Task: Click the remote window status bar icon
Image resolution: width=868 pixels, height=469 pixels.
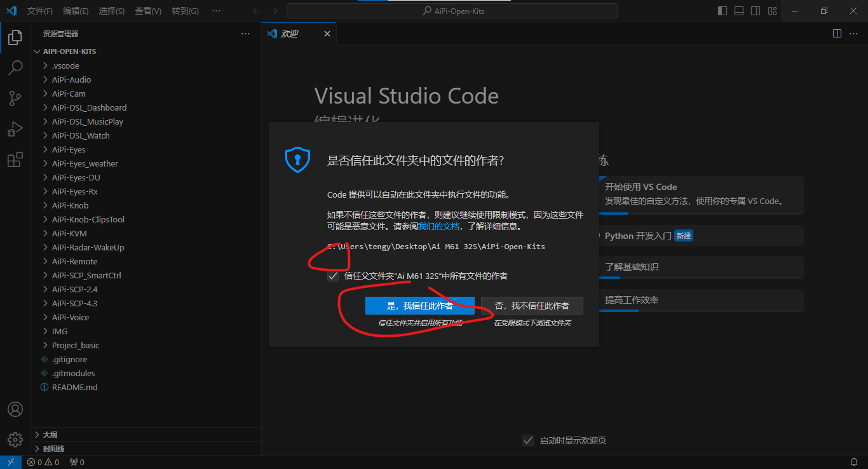Action: pos(11,462)
